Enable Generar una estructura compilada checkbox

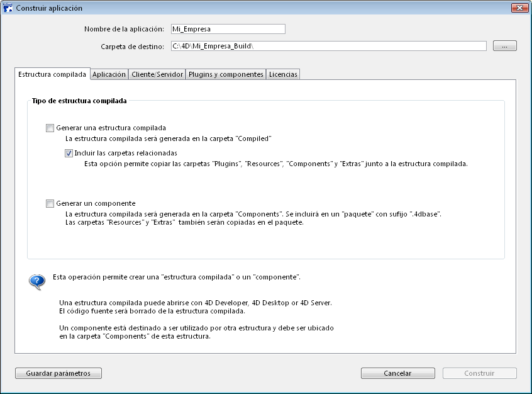[x=50, y=128]
